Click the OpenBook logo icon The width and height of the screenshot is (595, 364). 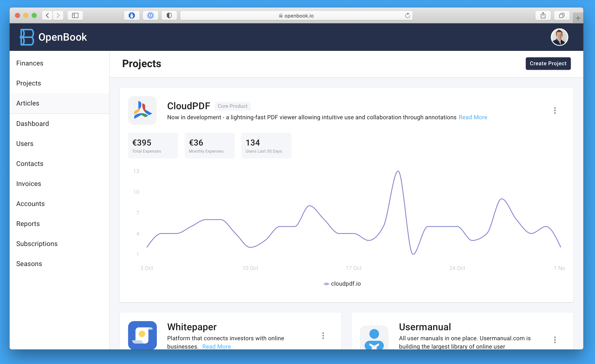26,37
